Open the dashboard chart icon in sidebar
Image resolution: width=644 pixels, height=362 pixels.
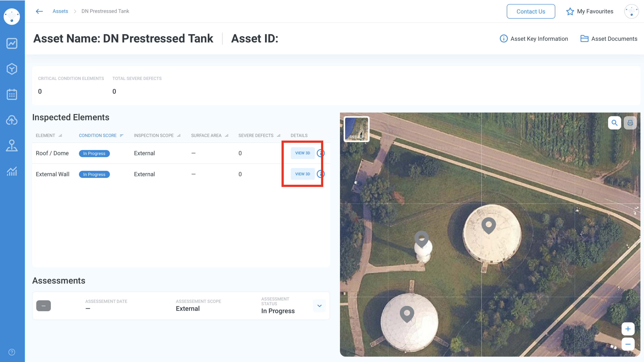tap(12, 43)
